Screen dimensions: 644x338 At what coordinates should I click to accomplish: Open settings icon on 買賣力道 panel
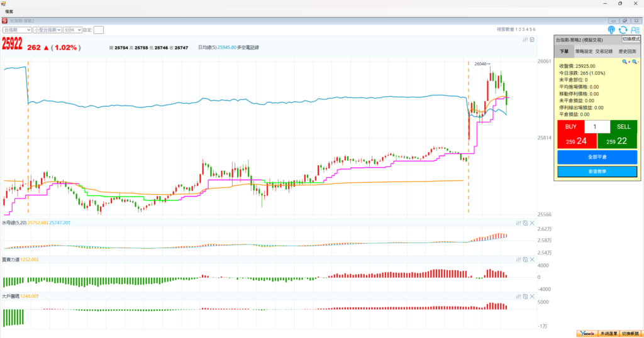tap(518, 259)
